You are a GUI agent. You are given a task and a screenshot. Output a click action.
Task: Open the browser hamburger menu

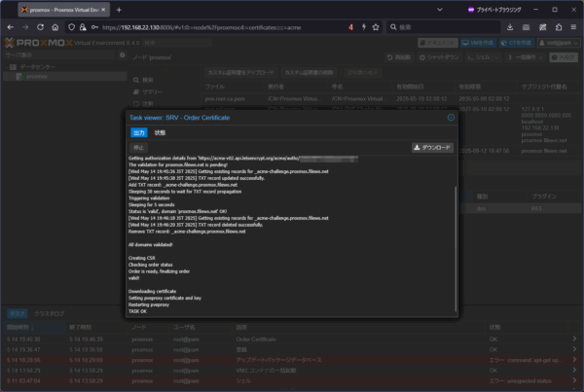[573, 27]
